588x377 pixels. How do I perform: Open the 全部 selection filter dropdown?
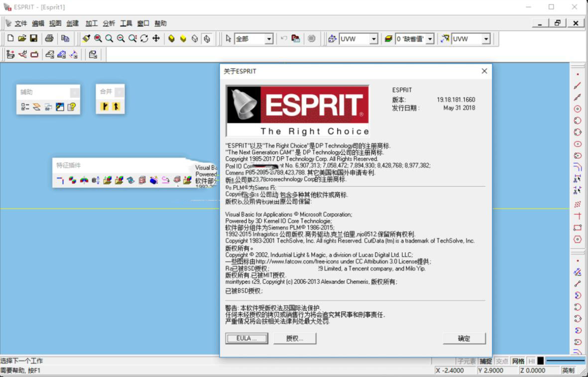(x=269, y=39)
